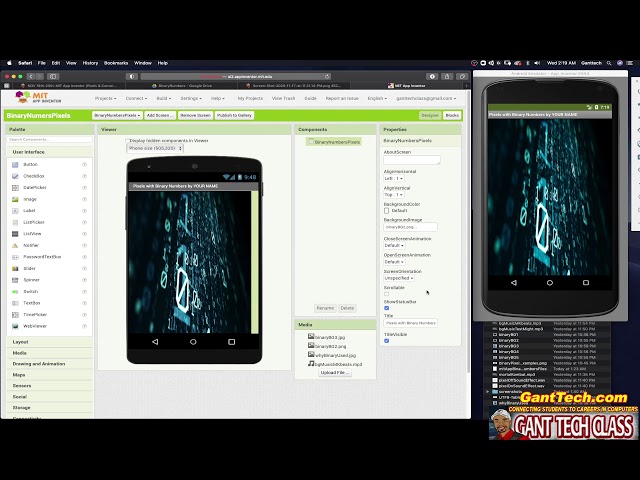
Task: Open ScreenOrientation dropdown
Action: (399, 278)
